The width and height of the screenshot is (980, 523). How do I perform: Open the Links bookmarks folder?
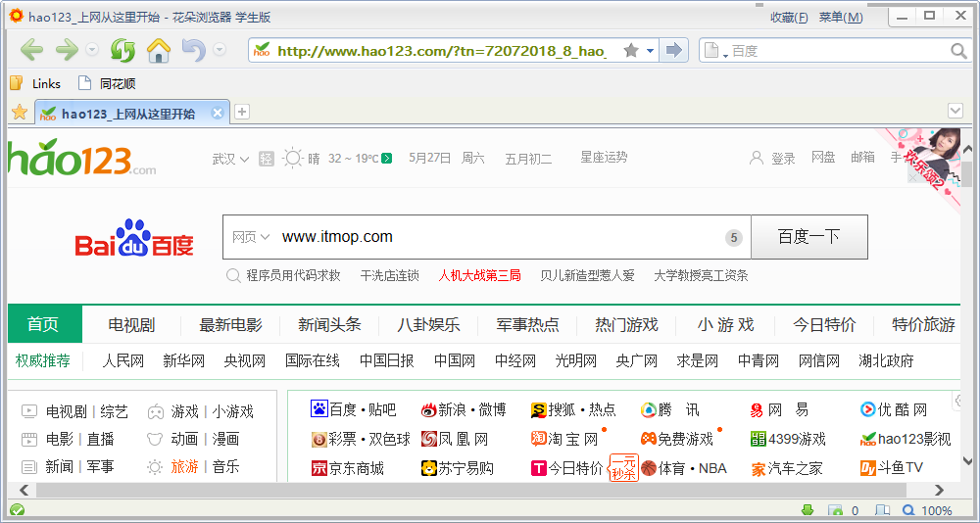pyautogui.click(x=35, y=83)
